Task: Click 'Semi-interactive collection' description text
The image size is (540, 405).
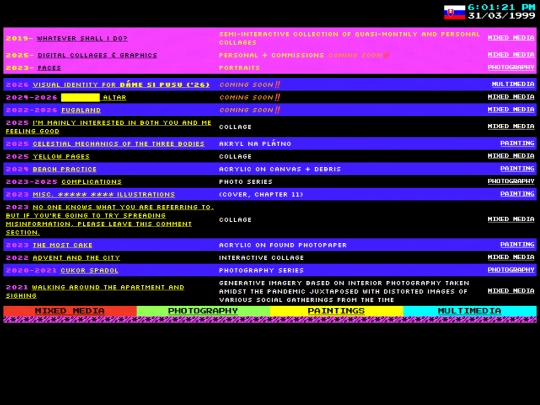Action: pyautogui.click(x=350, y=39)
